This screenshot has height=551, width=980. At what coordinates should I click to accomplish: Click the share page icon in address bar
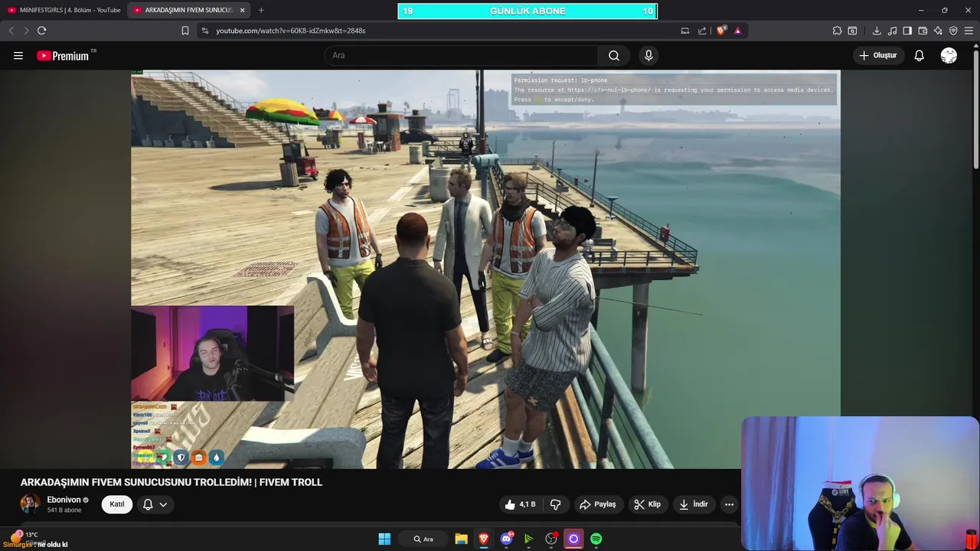pos(702,31)
